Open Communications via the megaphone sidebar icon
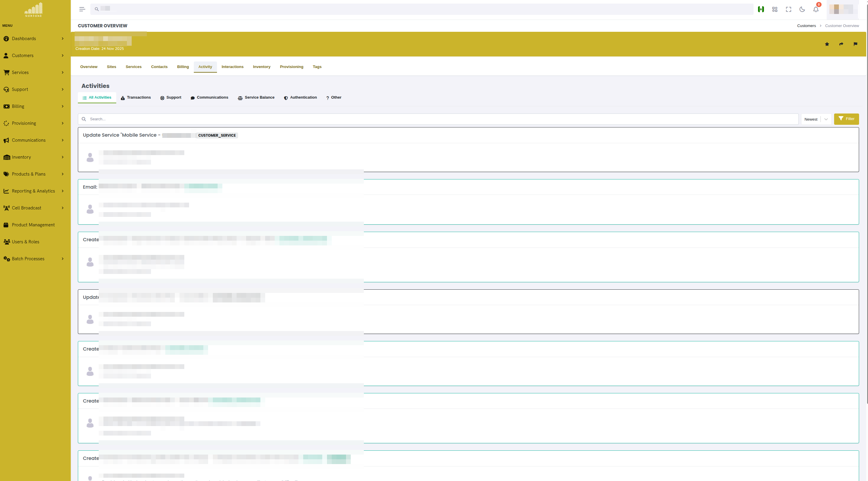868x481 pixels. [7, 140]
